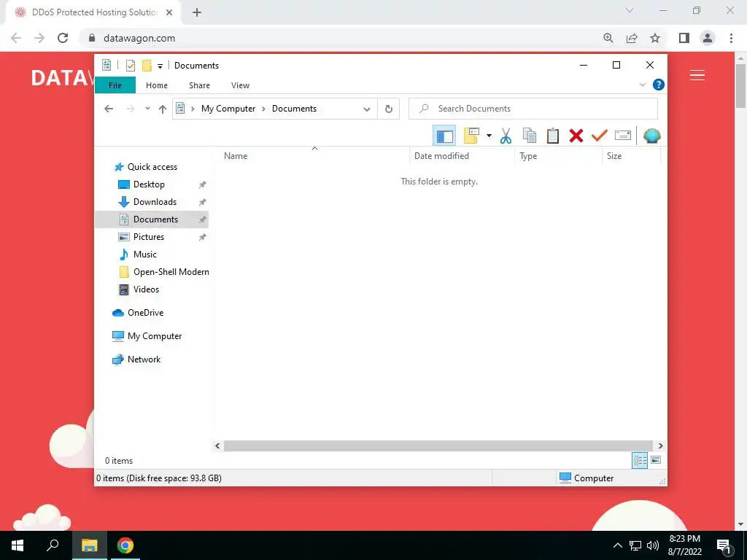This screenshot has height=560, width=747.
Task: Click the folder options toolbar icon
Action: coord(471,136)
